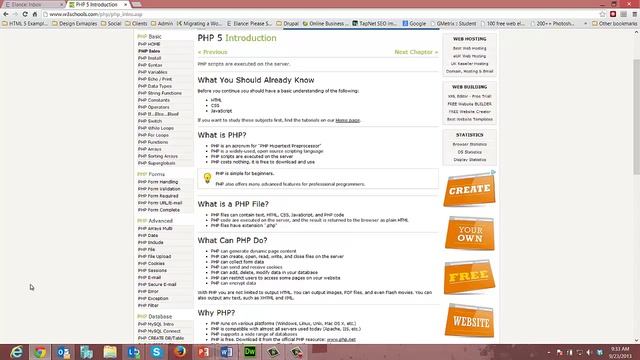Image resolution: width=640 pixels, height=360 pixels.
Task: Open PowerPoint from the taskbar
Action: (x=203, y=352)
